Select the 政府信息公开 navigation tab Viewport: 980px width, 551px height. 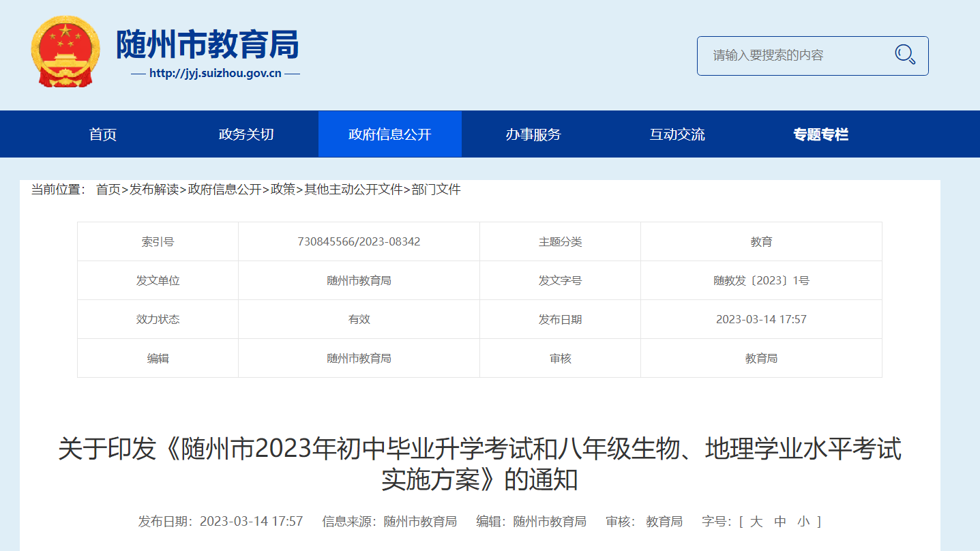(x=389, y=134)
